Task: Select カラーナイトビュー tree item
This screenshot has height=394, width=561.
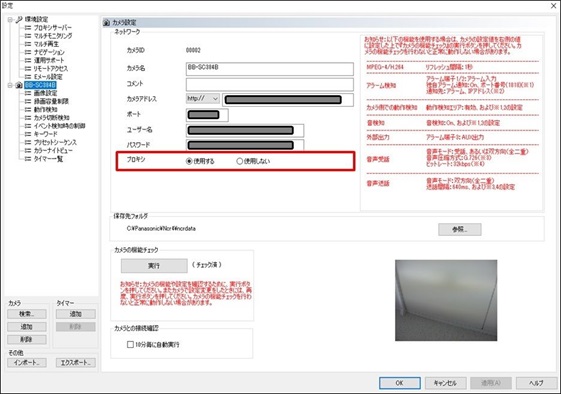Action: point(53,151)
